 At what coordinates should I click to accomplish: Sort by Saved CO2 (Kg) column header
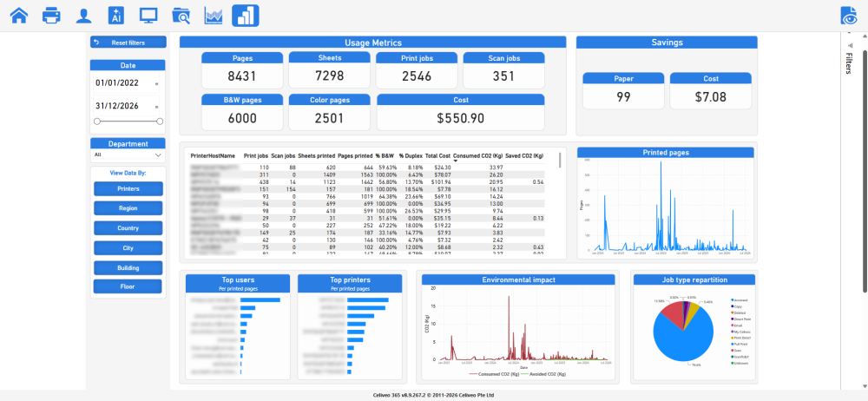pyautogui.click(x=523, y=156)
